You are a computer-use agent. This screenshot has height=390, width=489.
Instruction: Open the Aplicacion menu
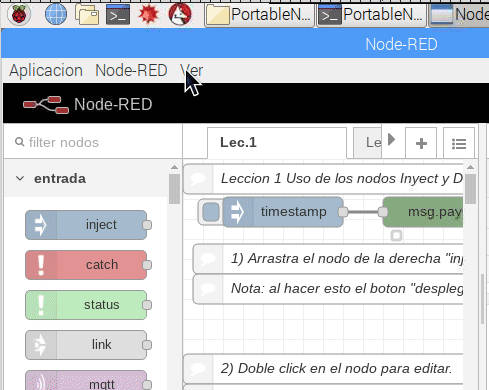point(46,70)
